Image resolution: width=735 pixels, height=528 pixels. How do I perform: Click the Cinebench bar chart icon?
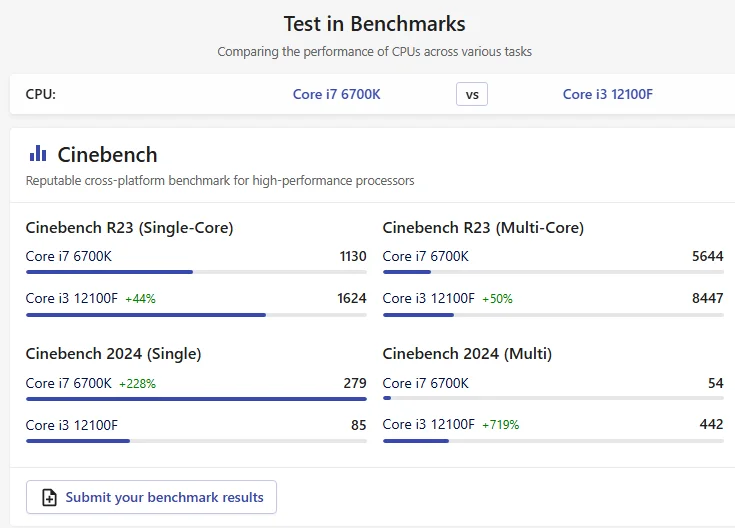(38, 154)
